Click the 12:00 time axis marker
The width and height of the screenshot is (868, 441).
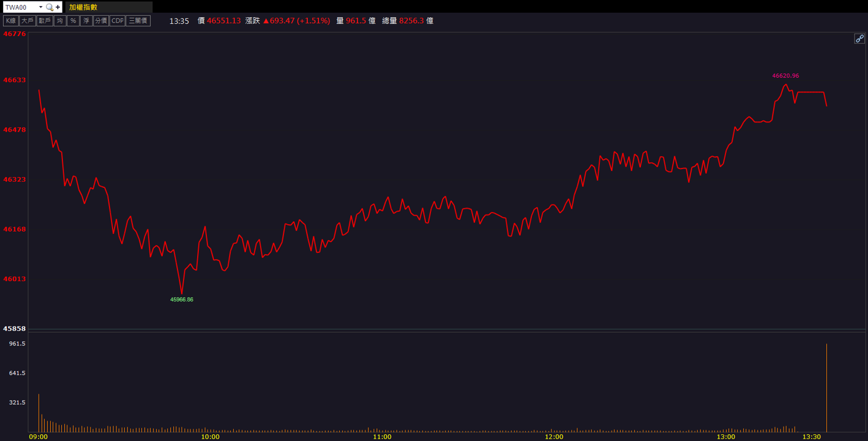pos(554,437)
